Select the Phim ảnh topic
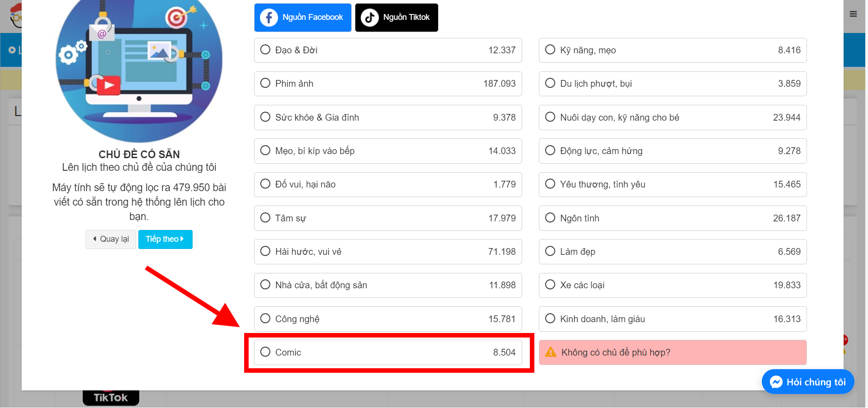Viewport: 868px width, 408px height. tap(388, 84)
